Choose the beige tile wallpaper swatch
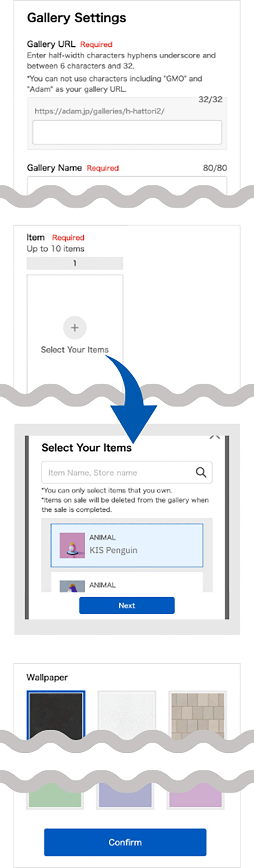This screenshot has width=254, height=868. click(198, 715)
